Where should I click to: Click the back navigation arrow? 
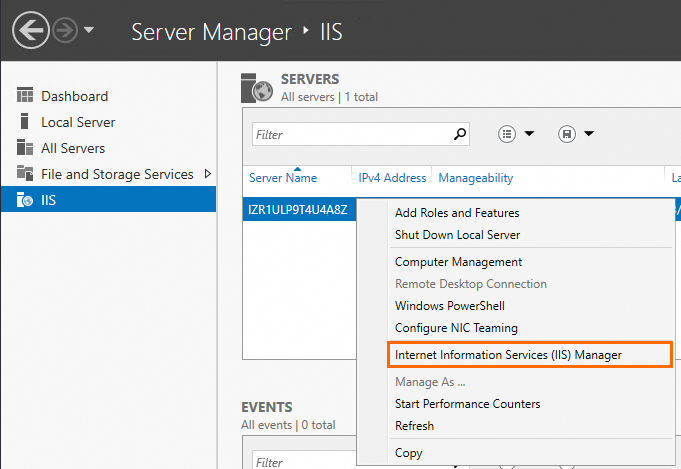point(31,30)
